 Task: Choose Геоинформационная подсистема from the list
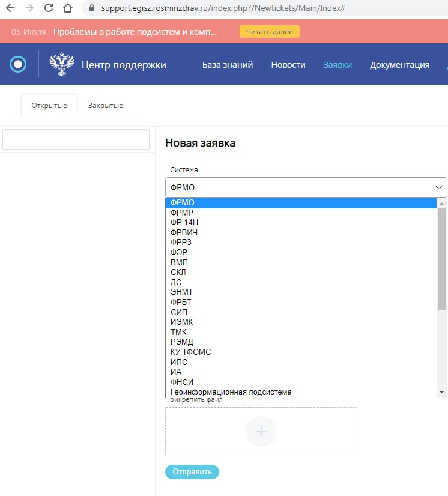pyautogui.click(x=301, y=392)
